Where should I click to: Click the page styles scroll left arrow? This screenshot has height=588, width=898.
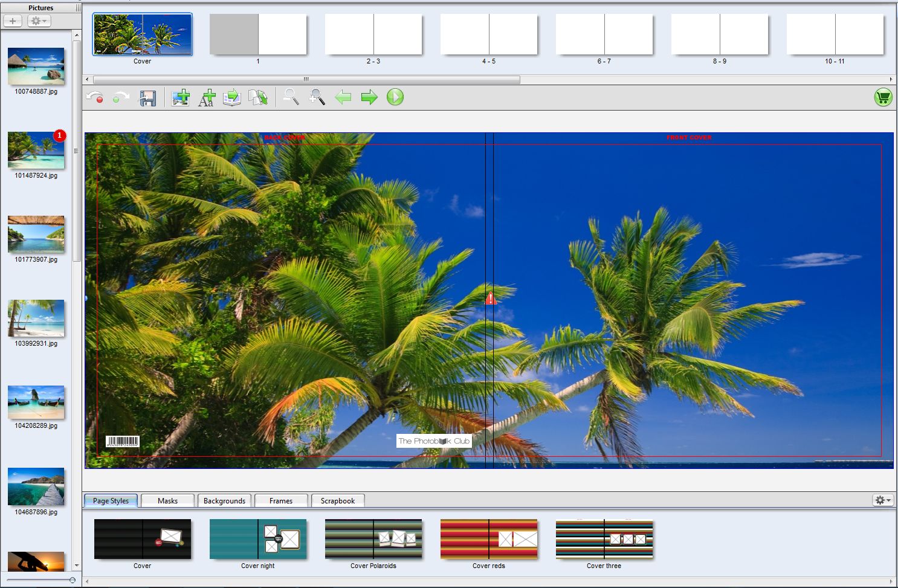click(87, 581)
